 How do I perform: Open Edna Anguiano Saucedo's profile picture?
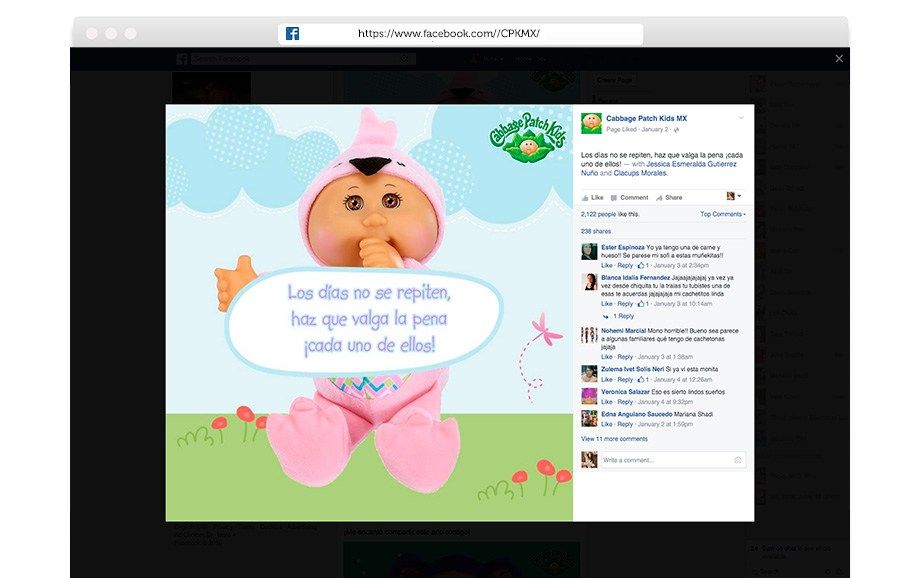point(589,418)
